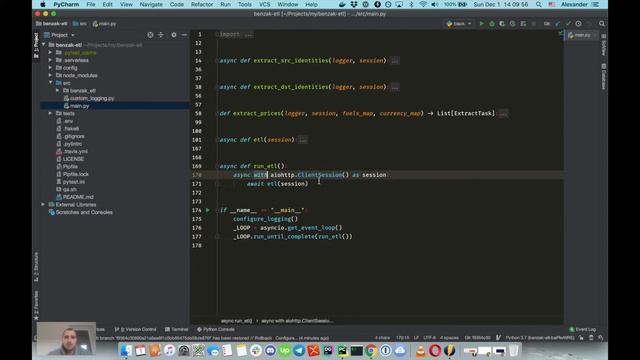Select the main.py file in the project tree
Viewport: 640px width, 360px height.
pos(76,106)
